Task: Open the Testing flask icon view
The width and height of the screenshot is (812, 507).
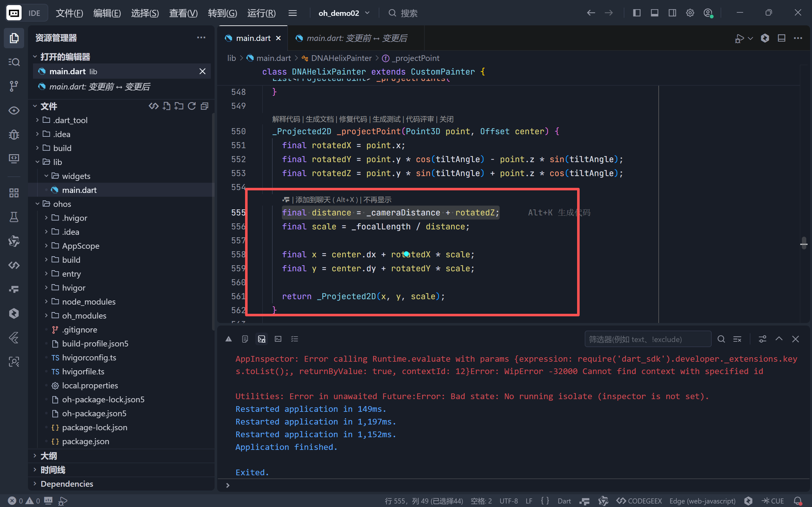Action: pos(14,217)
